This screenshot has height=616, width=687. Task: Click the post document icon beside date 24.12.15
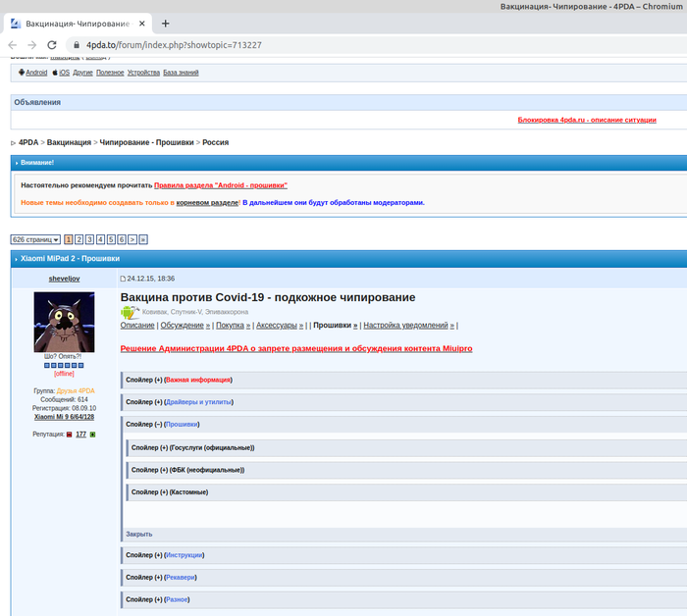click(x=123, y=279)
